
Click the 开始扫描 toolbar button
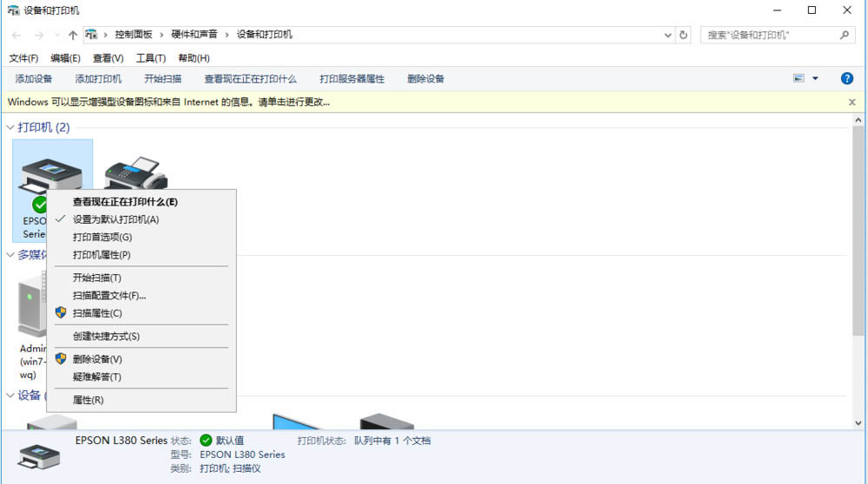coord(163,79)
